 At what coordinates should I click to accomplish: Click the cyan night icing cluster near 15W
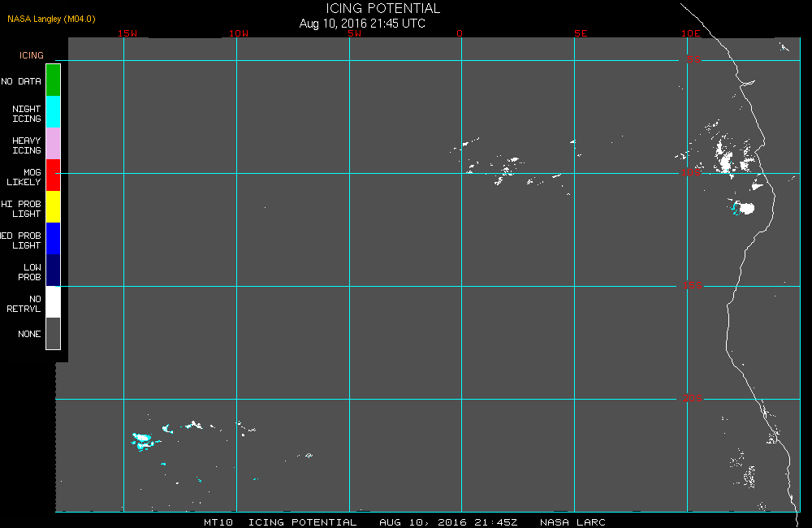(x=144, y=440)
